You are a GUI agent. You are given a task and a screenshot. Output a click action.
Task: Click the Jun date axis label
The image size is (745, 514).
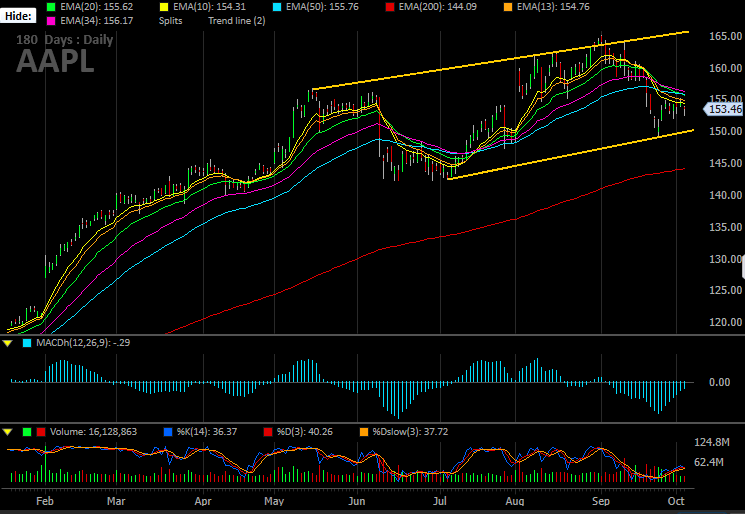pyautogui.click(x=357, y=502)
